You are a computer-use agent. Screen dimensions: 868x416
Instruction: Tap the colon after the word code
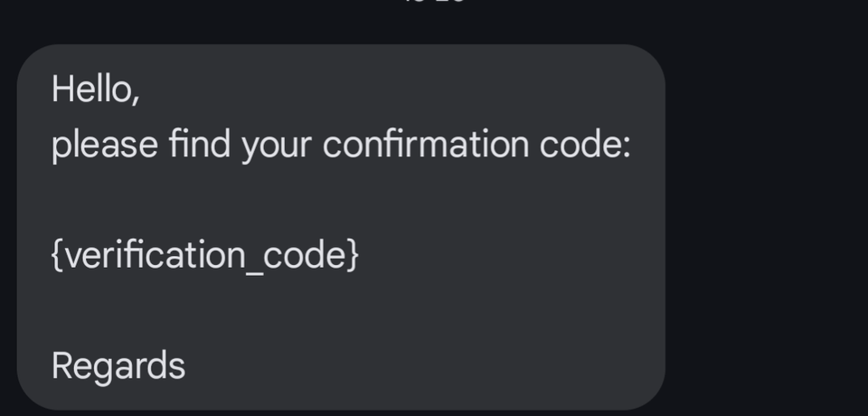coord(627,147)
